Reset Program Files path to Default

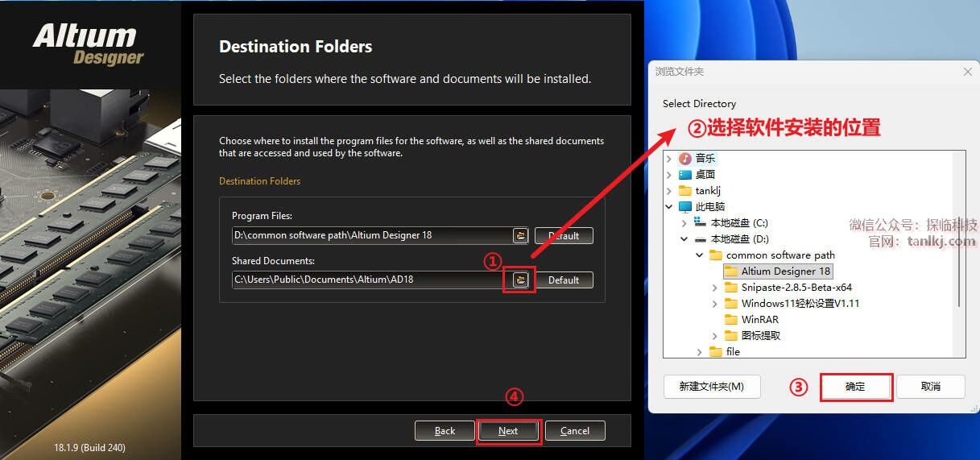564,235
